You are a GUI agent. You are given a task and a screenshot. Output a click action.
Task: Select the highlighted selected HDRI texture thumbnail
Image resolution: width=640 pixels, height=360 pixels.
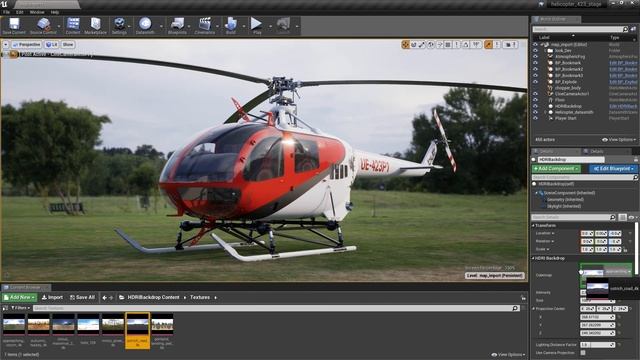click(x=138, y=331)
